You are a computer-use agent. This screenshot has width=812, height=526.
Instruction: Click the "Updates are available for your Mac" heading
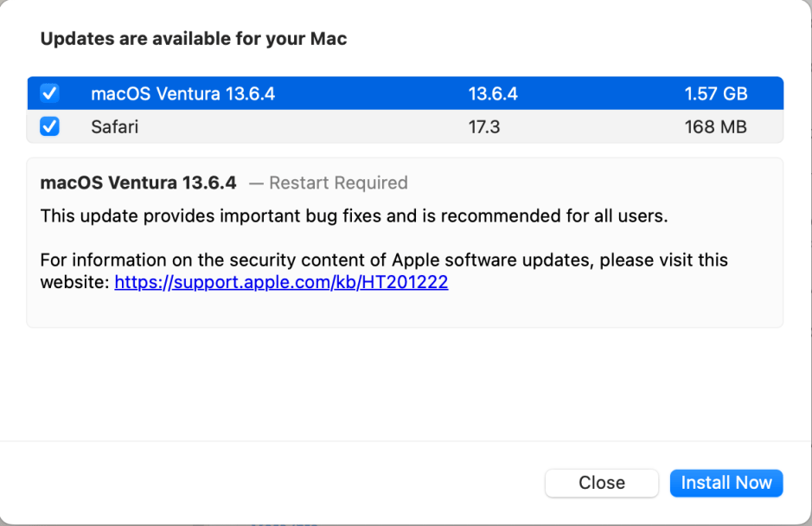point(194,39)
